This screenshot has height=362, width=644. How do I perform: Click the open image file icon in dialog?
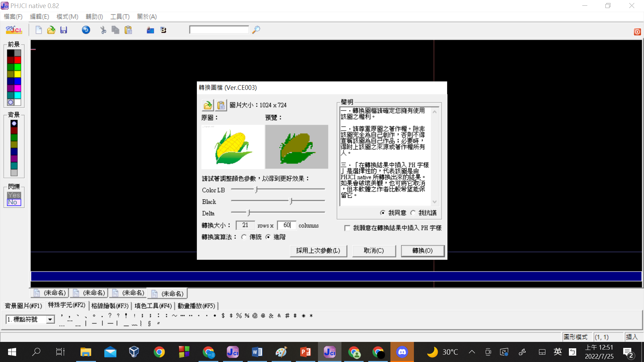coord(208,105)
